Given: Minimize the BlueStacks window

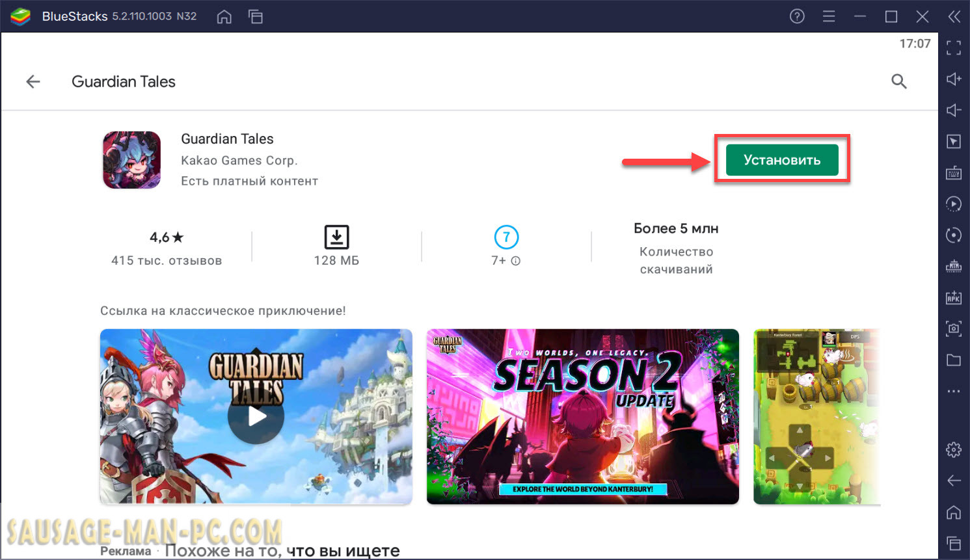Looking at the screenshot, I should [x=860, y=16].
